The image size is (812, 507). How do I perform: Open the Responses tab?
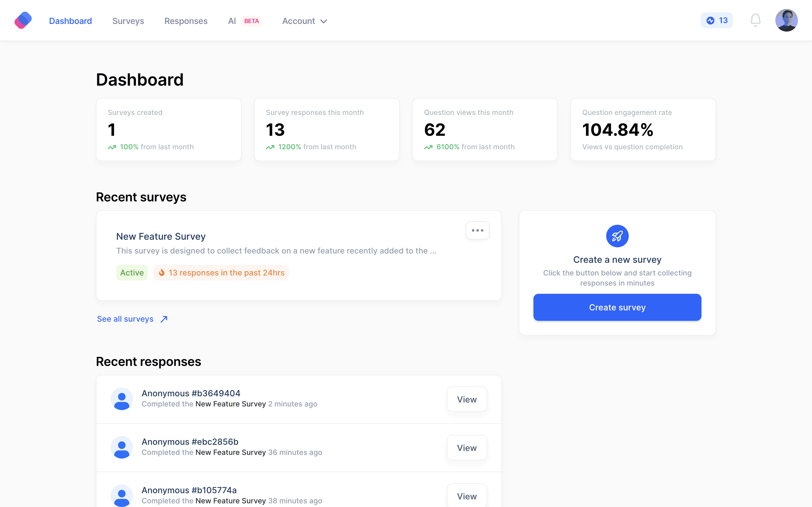pos(186,21)
